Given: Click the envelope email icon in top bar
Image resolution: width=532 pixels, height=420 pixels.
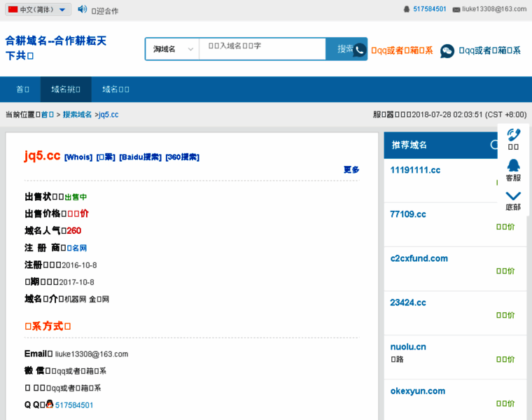Looking at the screenshot, I should pos(456,10).
